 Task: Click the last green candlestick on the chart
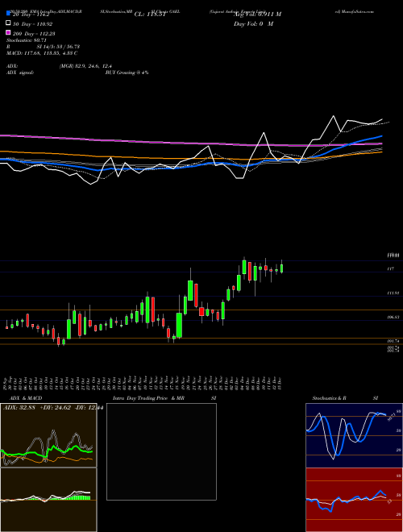(x=281, y=268)
